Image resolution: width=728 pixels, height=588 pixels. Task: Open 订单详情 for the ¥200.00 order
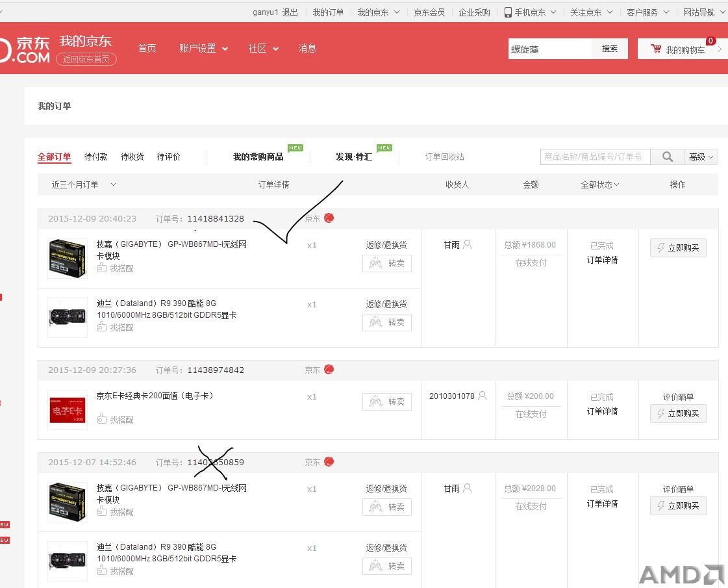click(x=602, y=411)
